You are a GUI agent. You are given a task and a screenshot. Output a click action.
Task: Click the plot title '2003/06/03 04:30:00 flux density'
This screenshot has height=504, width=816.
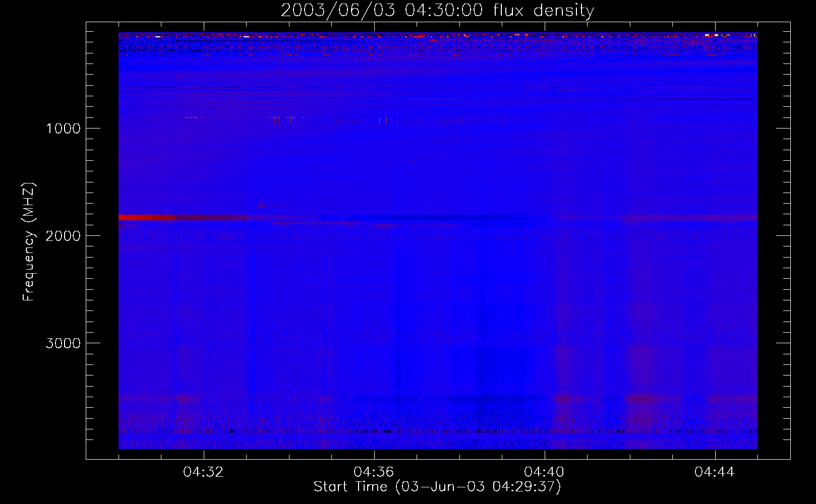[x=437, y=10]
